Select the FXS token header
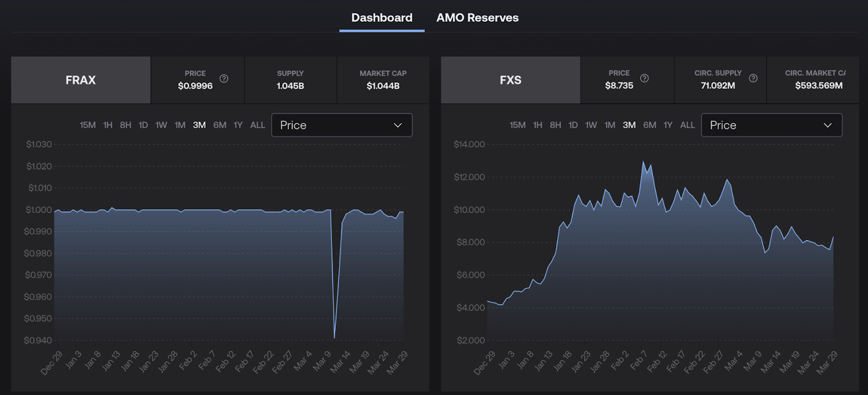This screenshot has width=868, height=395. point(510,80)
